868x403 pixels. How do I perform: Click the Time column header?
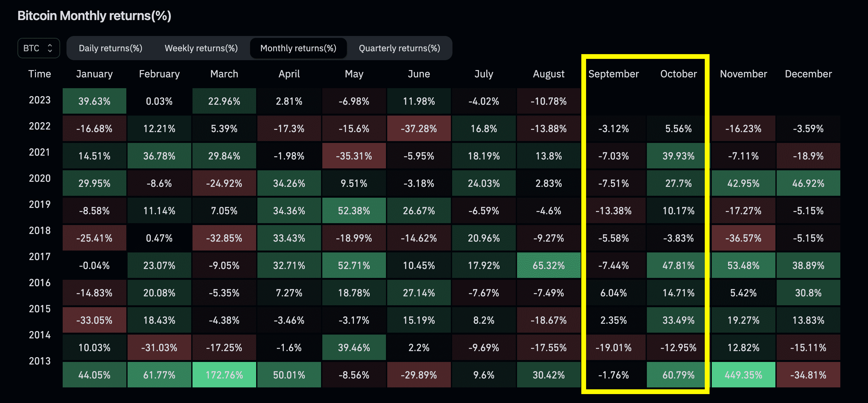tap(40, 74)
